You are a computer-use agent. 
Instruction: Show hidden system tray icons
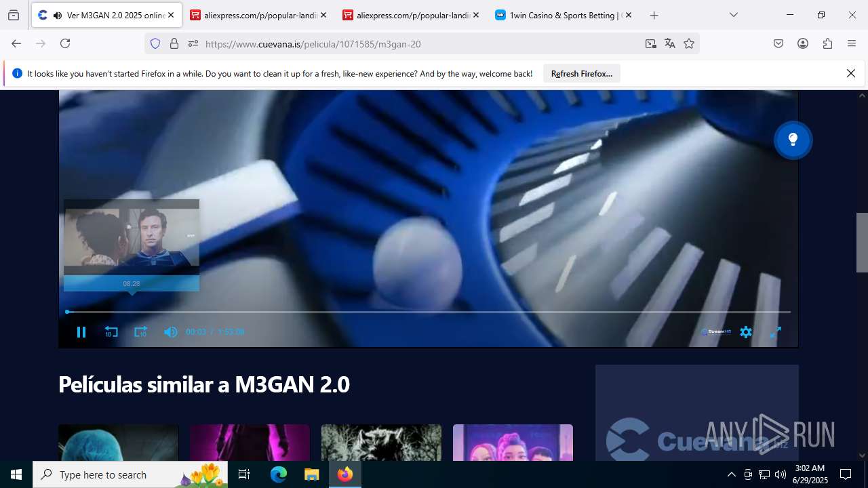tap(731, 474)
